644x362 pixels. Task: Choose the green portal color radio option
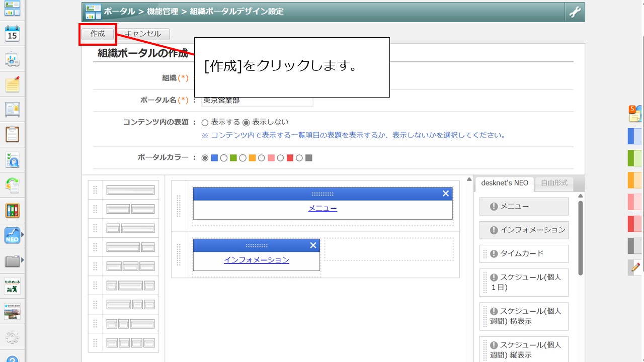224,158
